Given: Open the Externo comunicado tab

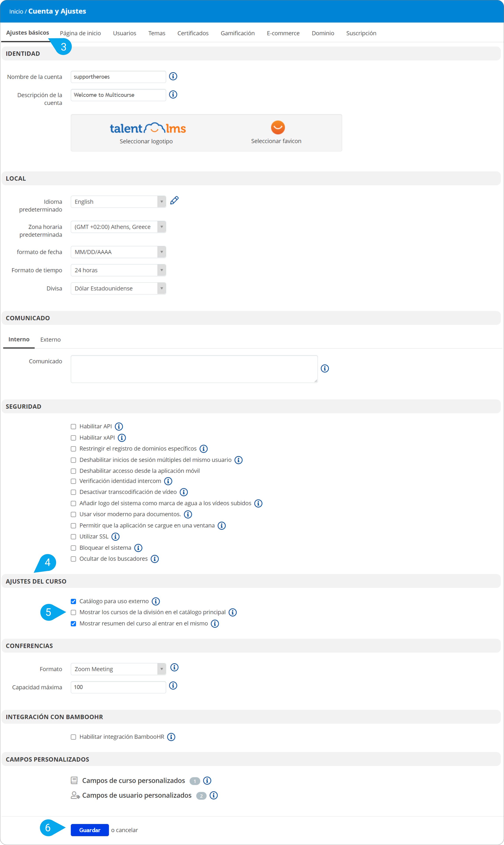Looking at the screenshot, I should coord(50,340).
